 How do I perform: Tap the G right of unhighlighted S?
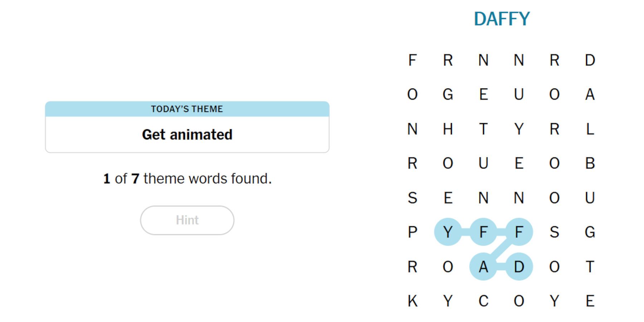pos(590,232)
